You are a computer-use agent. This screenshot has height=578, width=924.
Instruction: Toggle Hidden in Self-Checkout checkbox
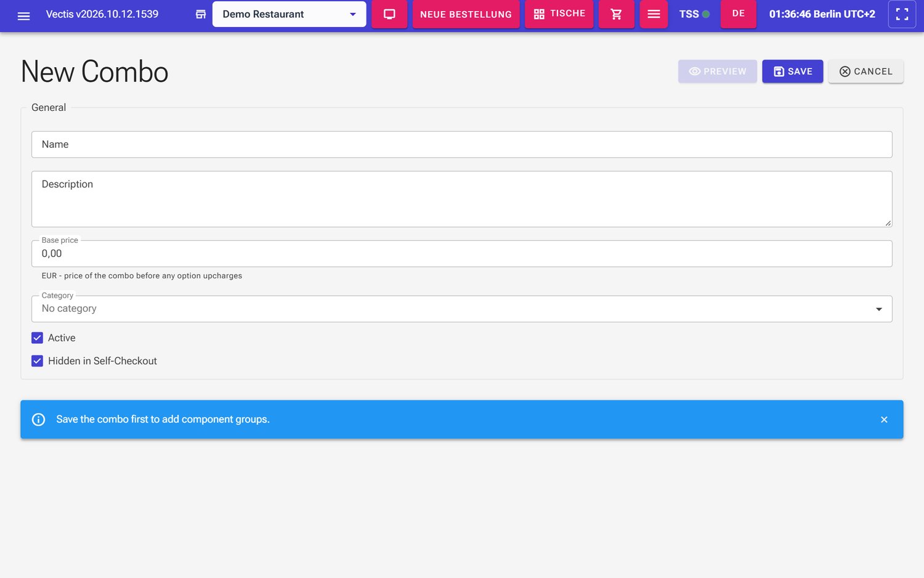pyautogui.click(x=38, y=361)
